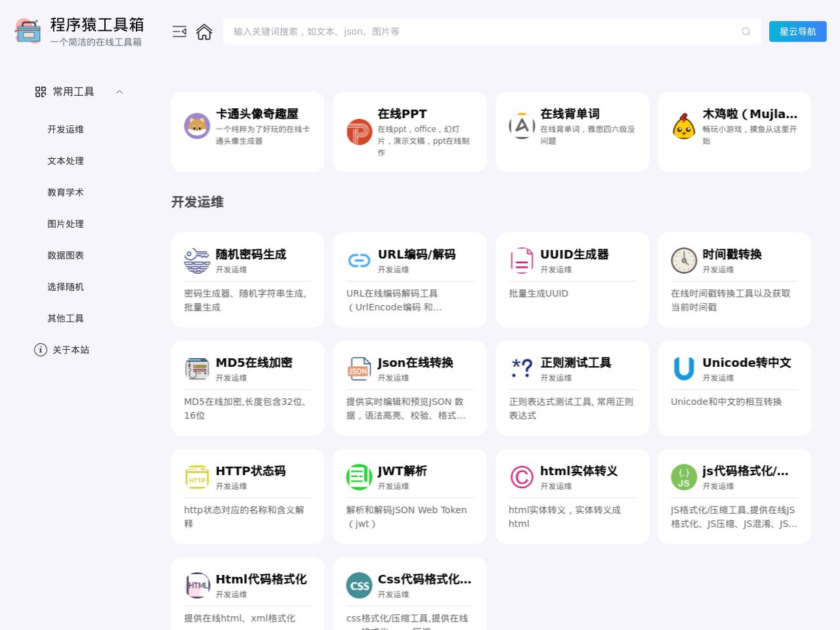This screenshot has width=840, height=630.
Task: Click the HTTP状态码 reference icon
Action: click(x=196, y=476)
